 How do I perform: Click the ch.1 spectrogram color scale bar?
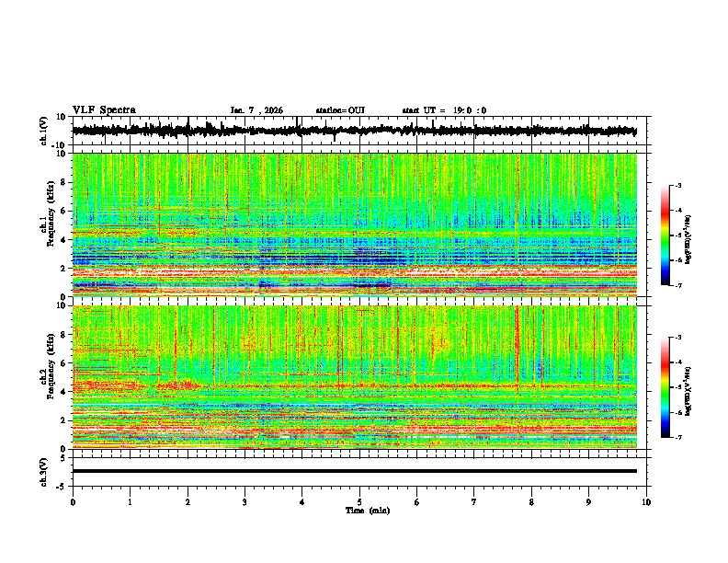click(x=665, y=235)
